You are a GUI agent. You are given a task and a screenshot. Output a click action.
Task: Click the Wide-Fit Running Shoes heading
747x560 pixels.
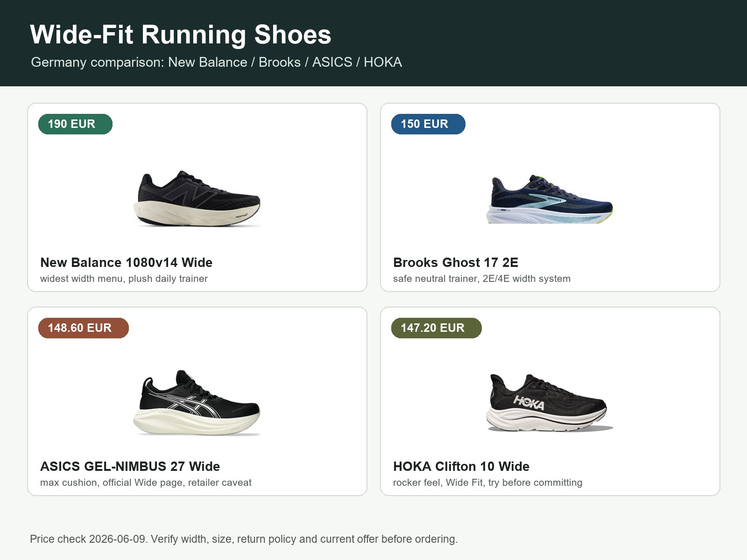coord(181,35)
